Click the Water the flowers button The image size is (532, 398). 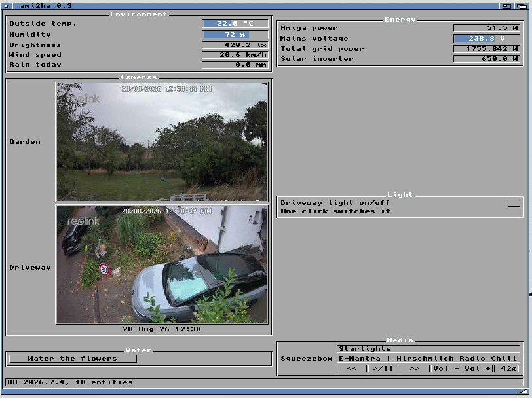[73, 359]
